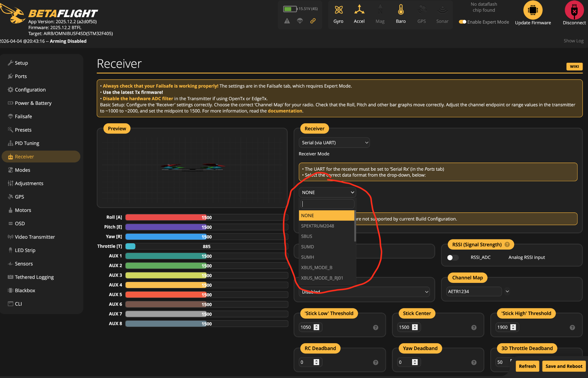Select SPEKTRUM2048 from the provider list
Viewport: 588px width, 378px height.
[x=327, y=226]
